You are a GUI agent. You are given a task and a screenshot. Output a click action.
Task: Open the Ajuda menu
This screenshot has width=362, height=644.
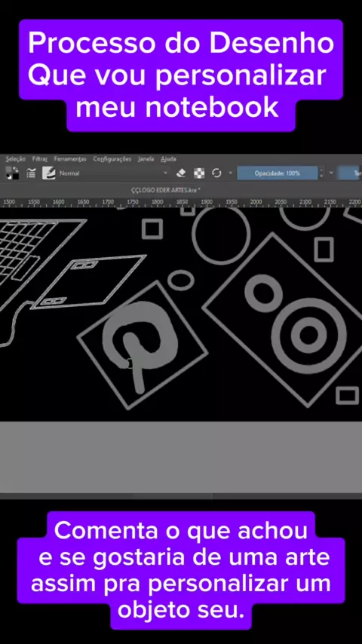point(168,159)
